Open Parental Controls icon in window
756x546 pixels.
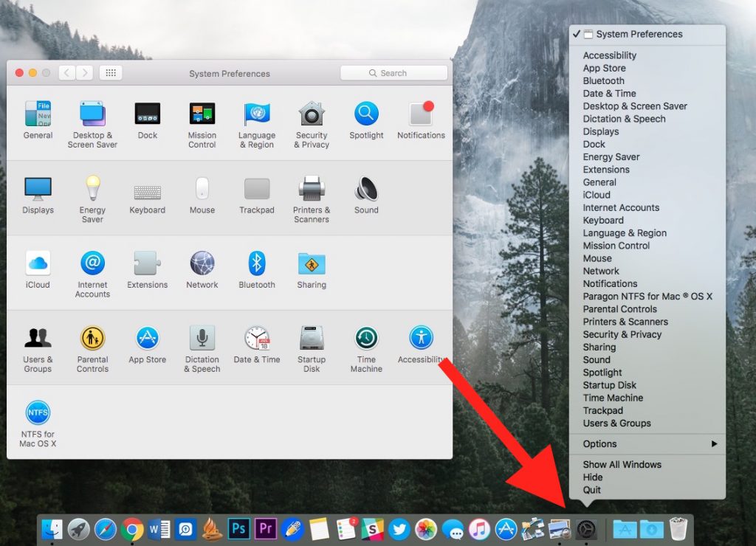coord(92,338)
